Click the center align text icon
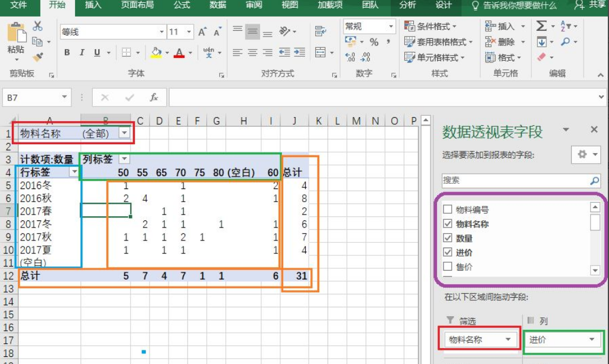 click(252, 53)
